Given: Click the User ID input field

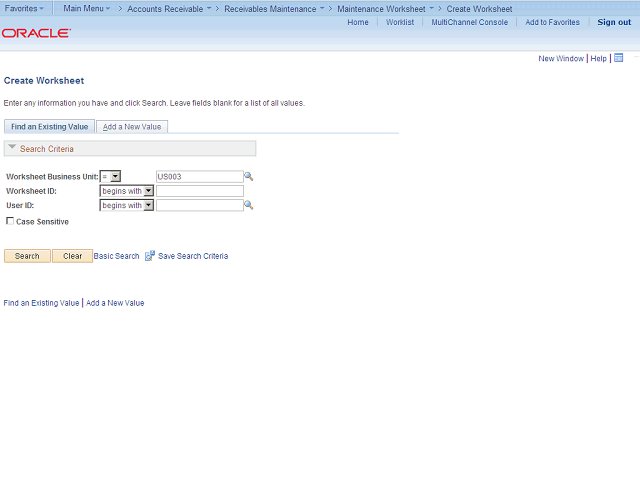Looking at the screenshot, I should click(200, 205).
